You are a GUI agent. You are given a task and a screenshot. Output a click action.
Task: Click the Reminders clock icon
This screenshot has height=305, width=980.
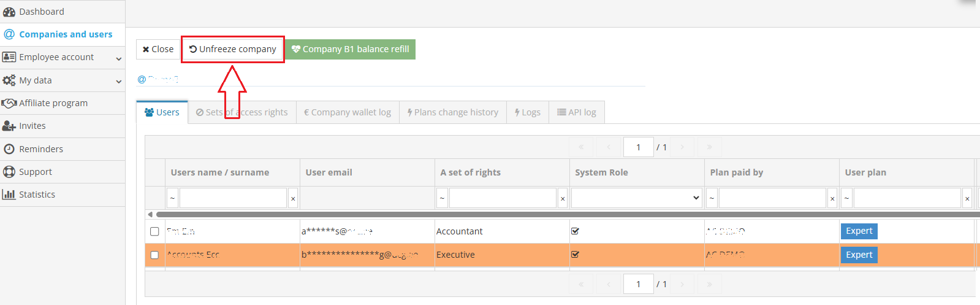click(x=9, y=149)
